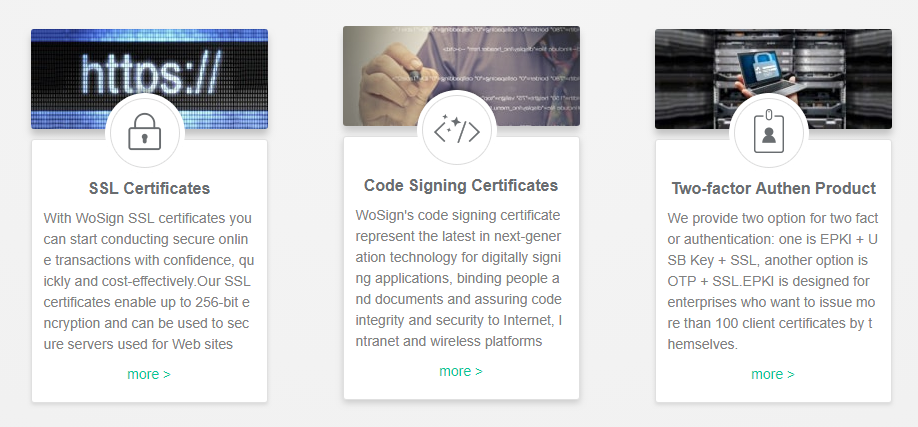This screenshot has width=918, height=427.
Task: Click the glowing https:// text in banner
Action: tap(150, 76)
